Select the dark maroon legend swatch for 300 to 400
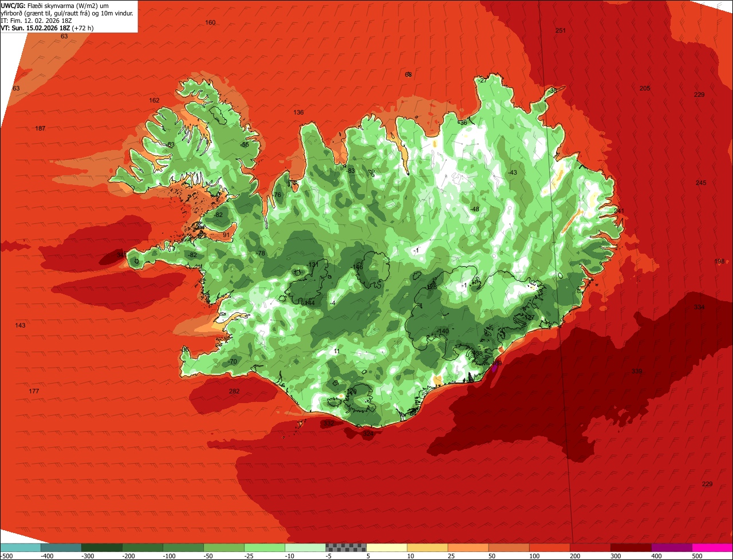The height and width of the screenshot is (560, 733). click(630, 547)
